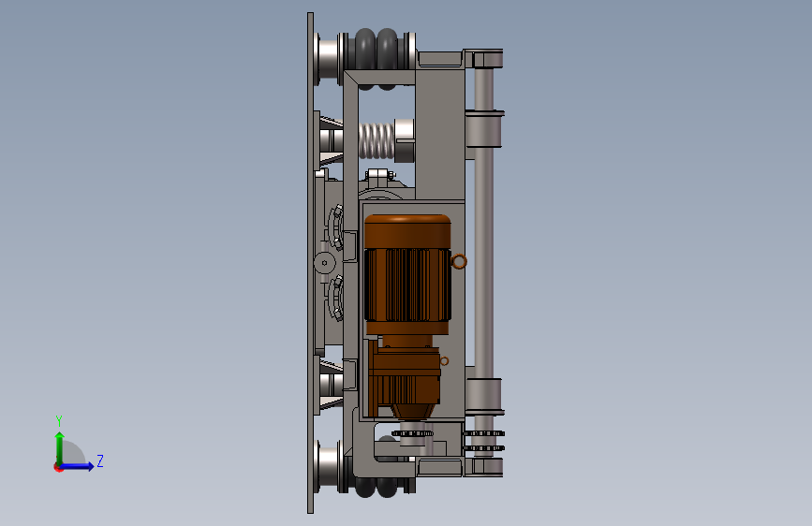Click the red X axis origin dot on the triad
812x526 pixels.
point(57,468)
